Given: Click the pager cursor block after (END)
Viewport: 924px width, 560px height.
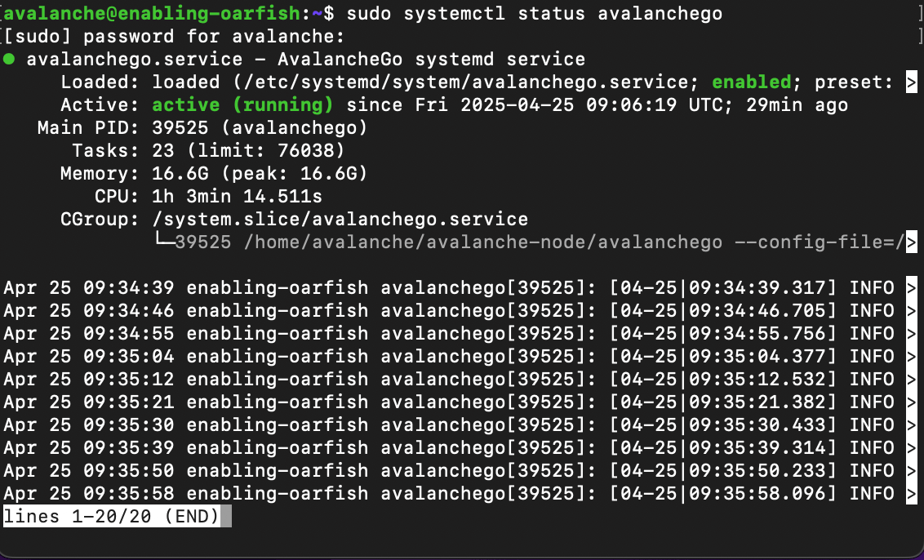Looking at the screenshot, I should (225, 517).
